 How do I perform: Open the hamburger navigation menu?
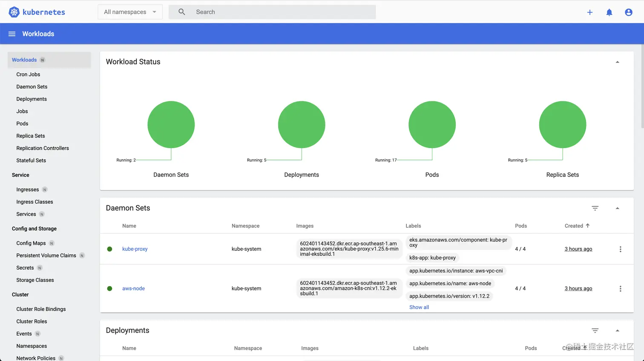click(12, 34)
